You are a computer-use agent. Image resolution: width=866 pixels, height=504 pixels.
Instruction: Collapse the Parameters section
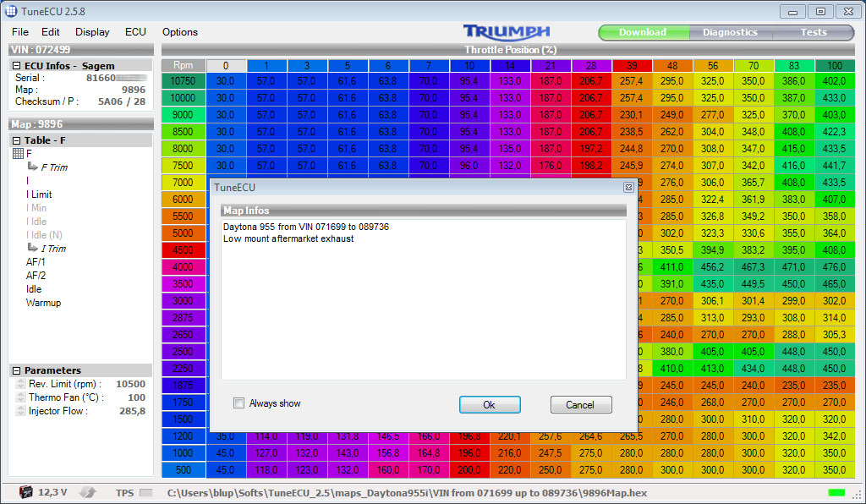point(17,370)
